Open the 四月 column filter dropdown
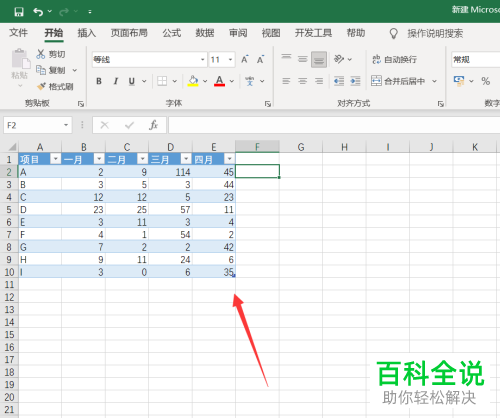Screen dimensions: 500x418 229,159
